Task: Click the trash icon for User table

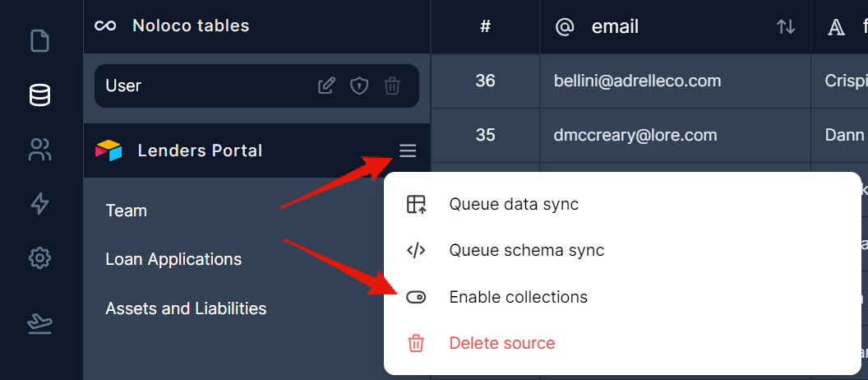Action: pyautogui.click(x=392, y=86)
